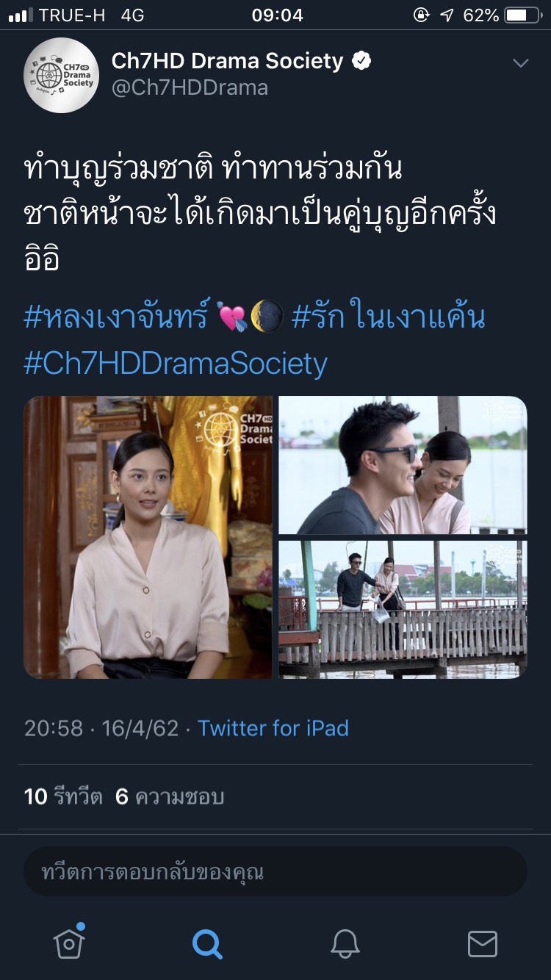The image size is (551, 980).
Task: Open the Messages envelope icon
Action: point(483,943)
